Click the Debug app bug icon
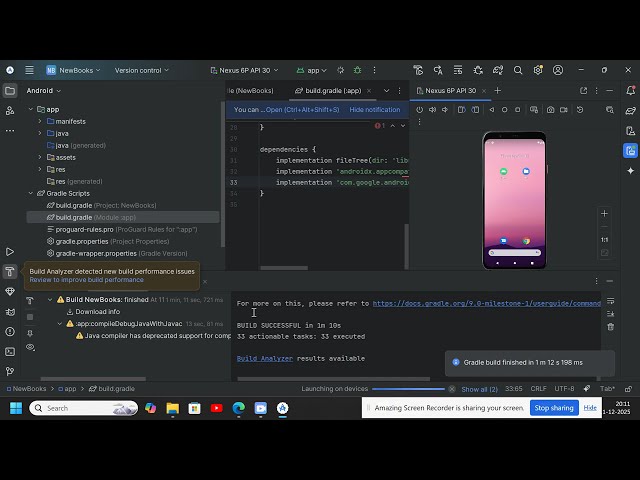The height and width of the screenshot is (480, 640). [x=358, y=70]
